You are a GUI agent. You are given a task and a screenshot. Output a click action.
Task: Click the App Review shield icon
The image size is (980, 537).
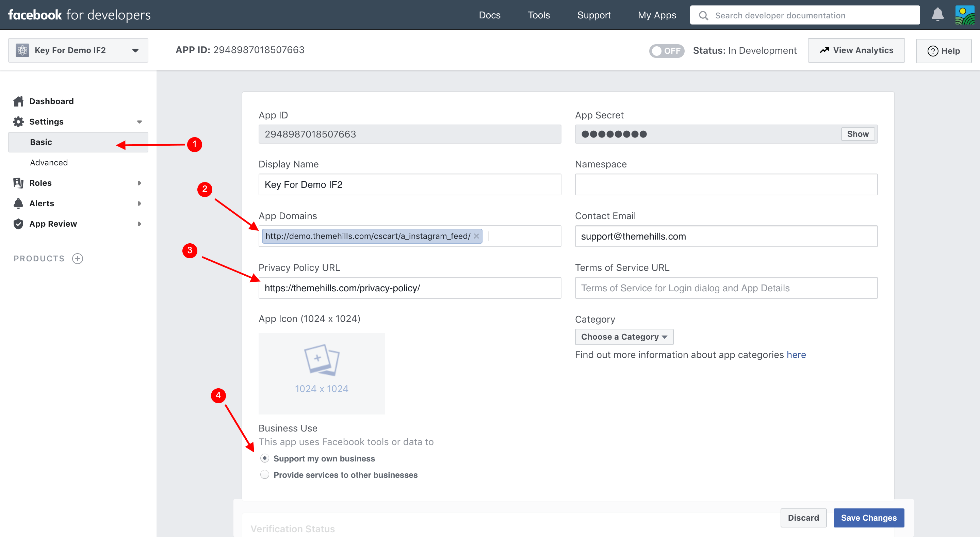tap(18, 224)
